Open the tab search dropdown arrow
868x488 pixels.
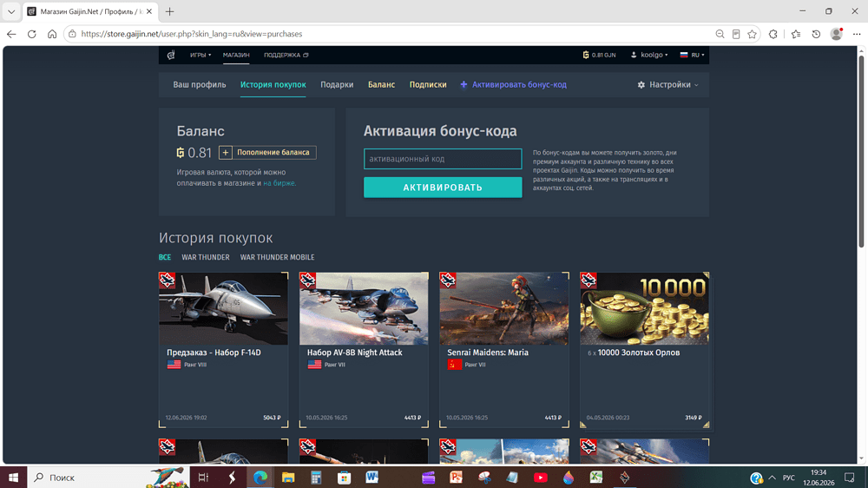[11, 11]
